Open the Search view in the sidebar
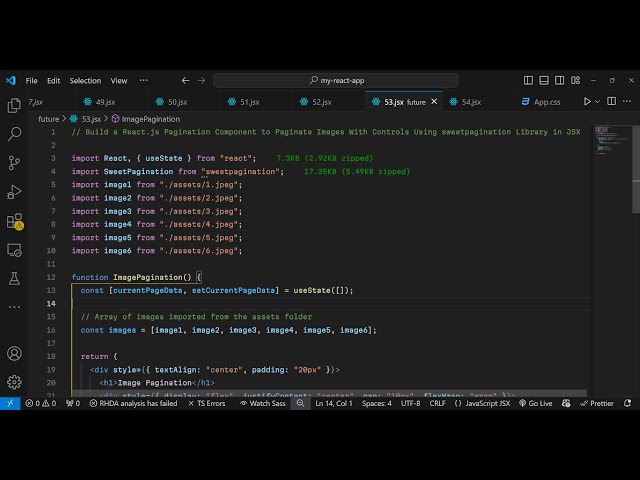Viewport: 640px width, 480px height. tap(14, 134)
